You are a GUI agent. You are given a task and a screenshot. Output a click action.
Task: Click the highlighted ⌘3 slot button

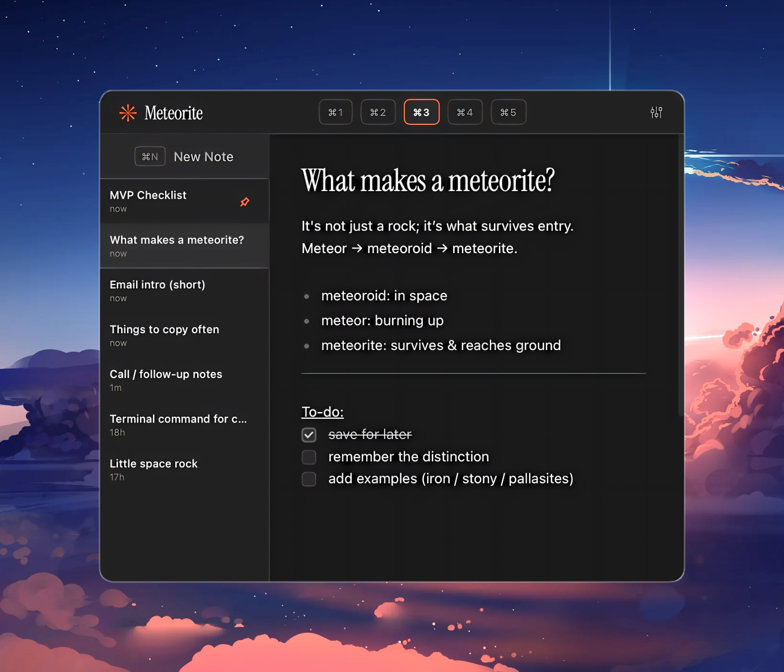(422, 112)
